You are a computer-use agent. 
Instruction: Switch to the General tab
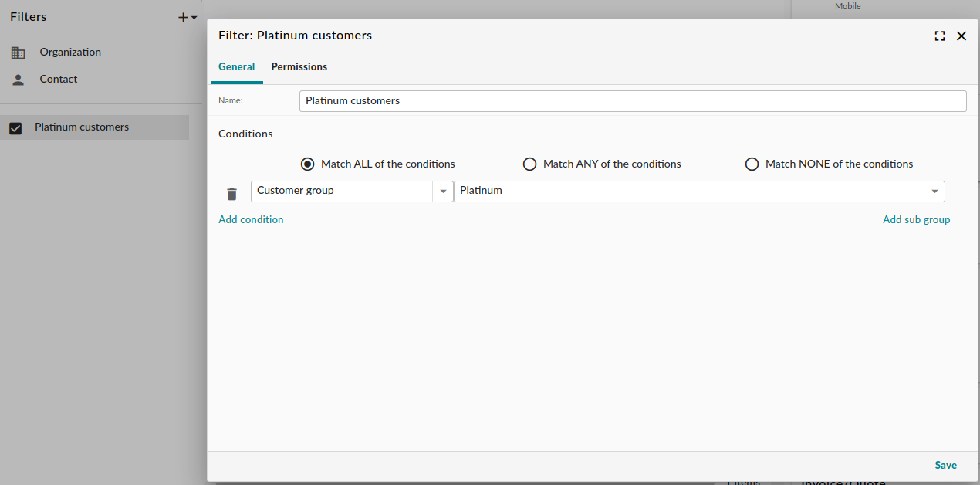coord(236,67)
